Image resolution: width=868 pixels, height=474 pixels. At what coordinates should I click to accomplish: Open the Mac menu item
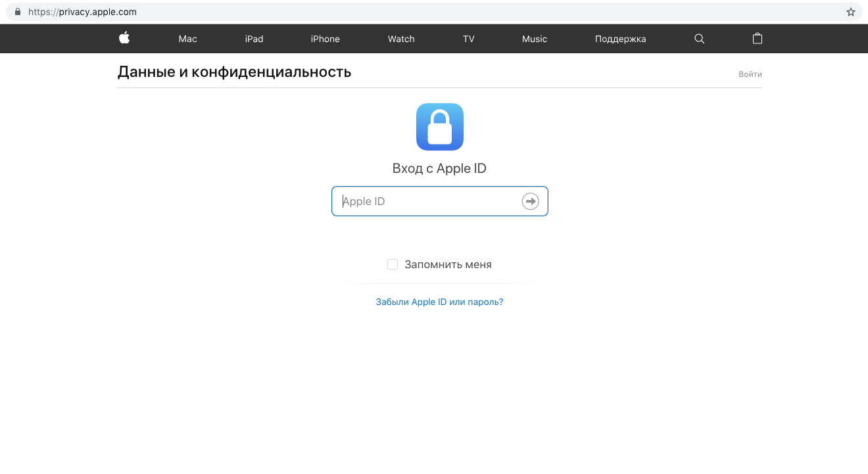[x=188, y=39]
